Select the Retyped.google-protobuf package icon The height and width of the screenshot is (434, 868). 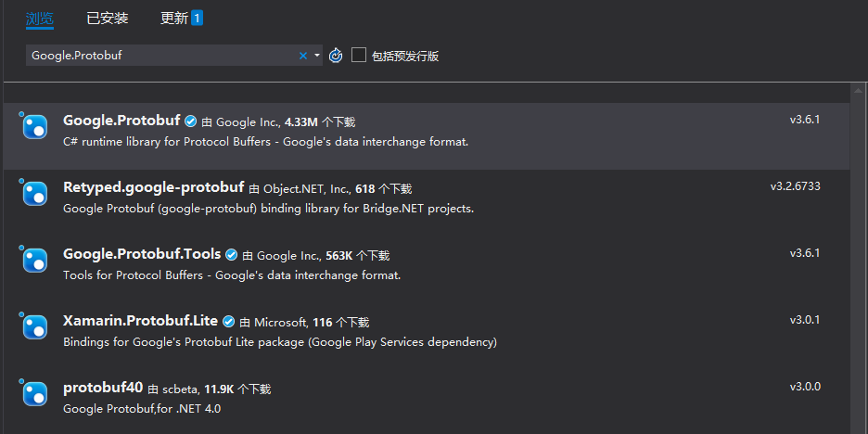pos(35,193)
